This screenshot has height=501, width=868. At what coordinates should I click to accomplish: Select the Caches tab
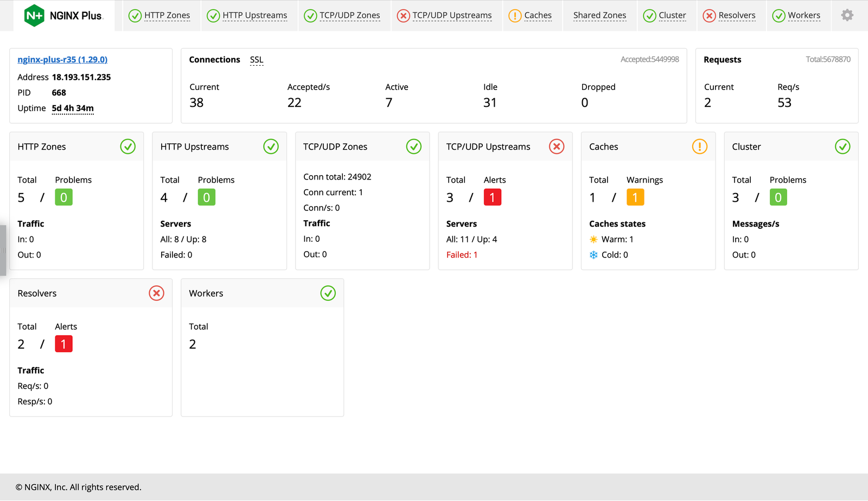[538, 15]
